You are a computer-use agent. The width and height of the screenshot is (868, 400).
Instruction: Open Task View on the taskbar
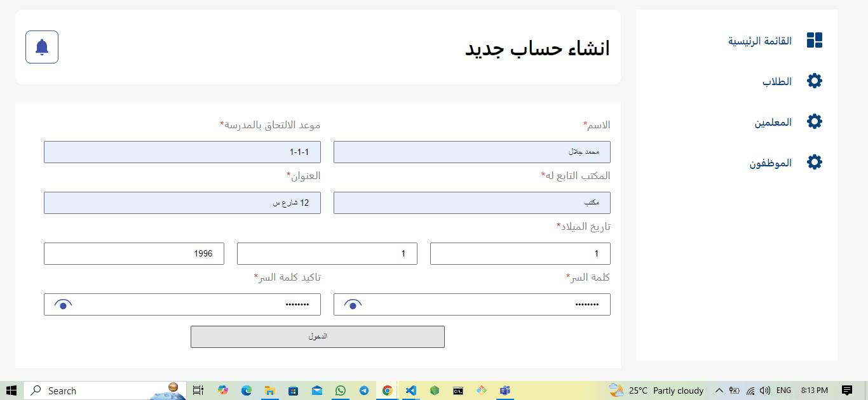click(x=198, y=390)
